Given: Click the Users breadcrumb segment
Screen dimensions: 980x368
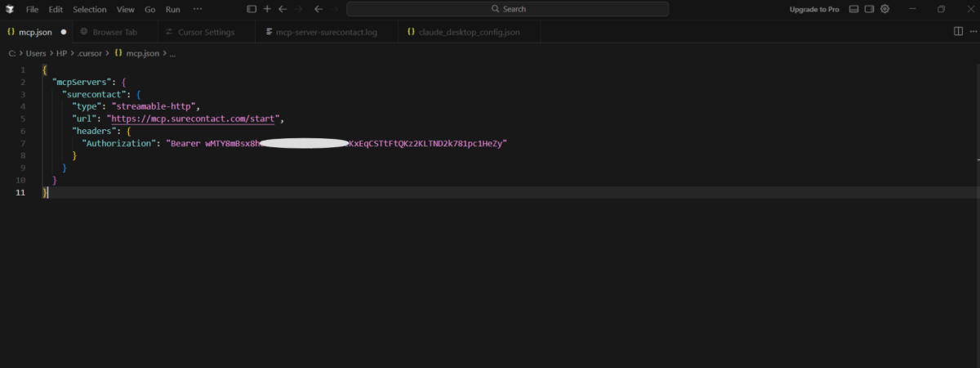Looking at the screenshot, I should click(36, 53).
